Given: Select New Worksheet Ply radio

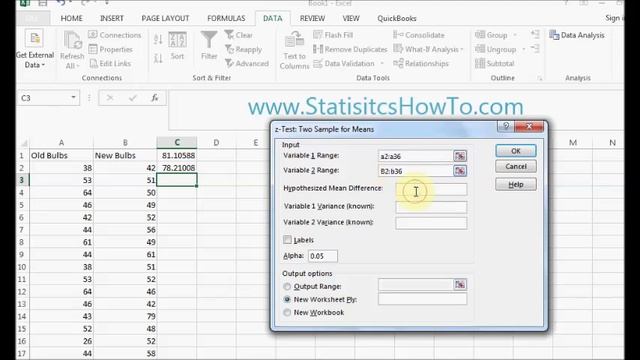Looking at the screenshot, I should (x=287, y=300).
